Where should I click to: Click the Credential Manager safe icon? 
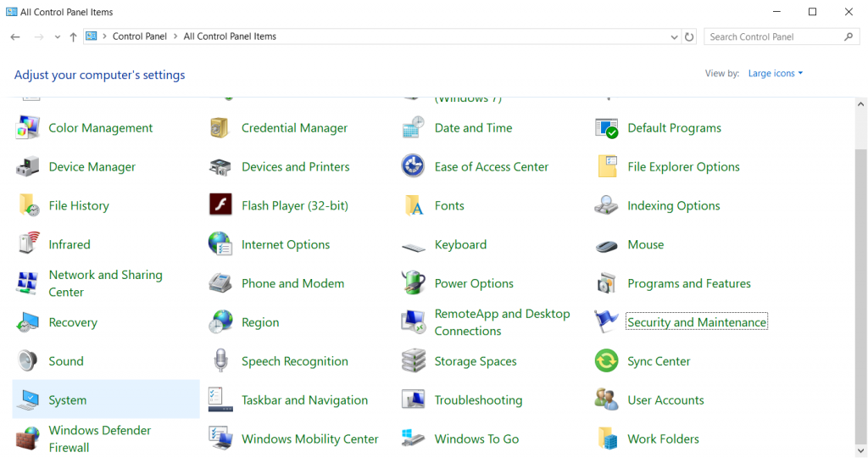point(220,128)
